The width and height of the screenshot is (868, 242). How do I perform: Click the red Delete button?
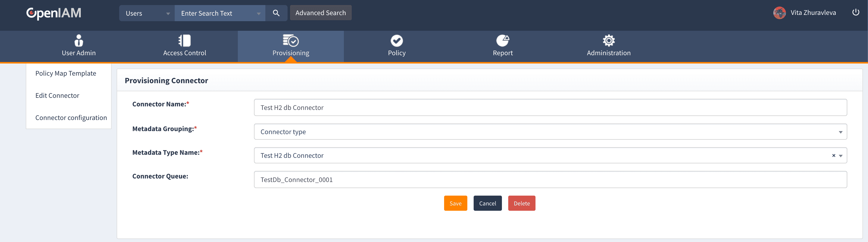(521, 203)
